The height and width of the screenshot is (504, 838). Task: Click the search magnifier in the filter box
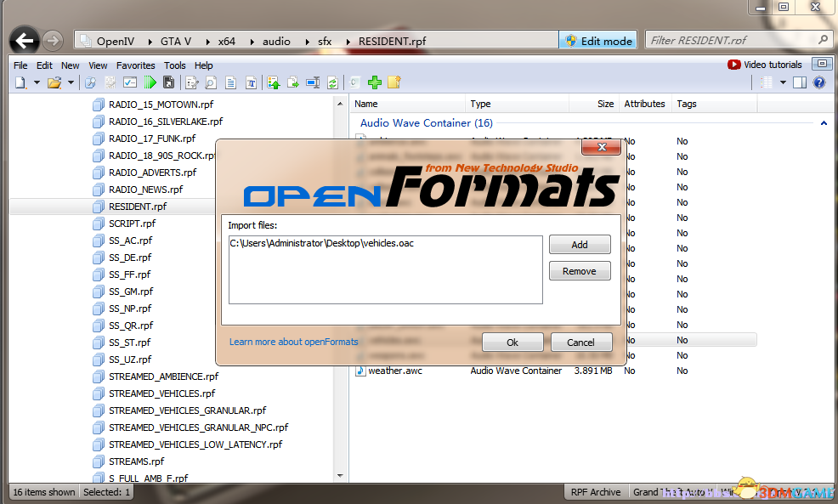pos(823,40)
